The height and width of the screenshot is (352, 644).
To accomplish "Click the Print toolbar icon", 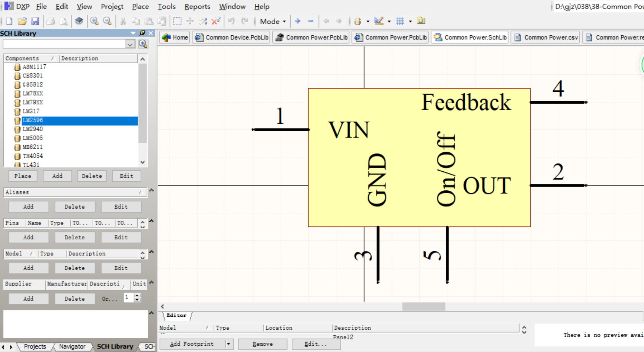I will coord(51,21).
